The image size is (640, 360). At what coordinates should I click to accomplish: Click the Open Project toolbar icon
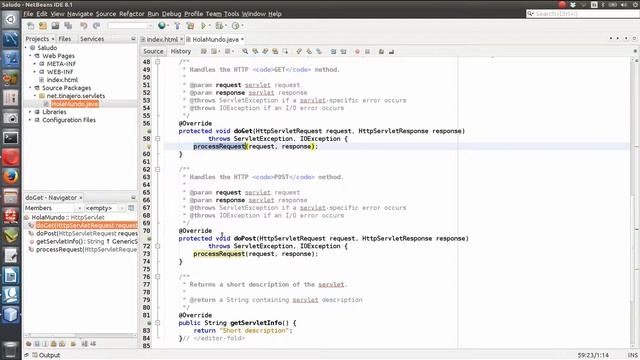56,26
